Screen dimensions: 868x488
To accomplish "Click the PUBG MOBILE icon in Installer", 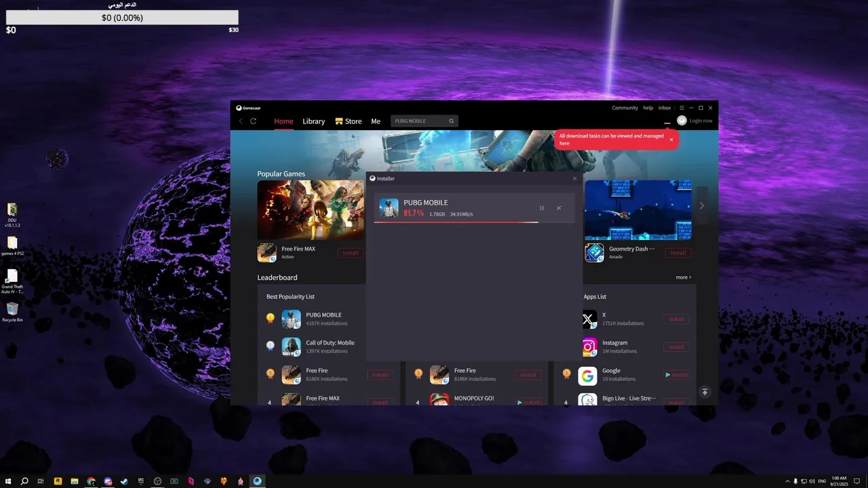I will tap(389, 208).
